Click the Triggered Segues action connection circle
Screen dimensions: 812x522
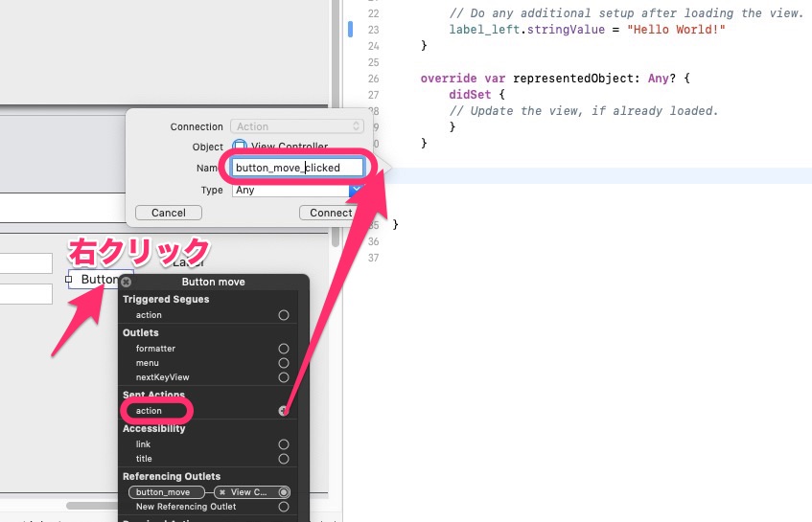(283, 315)
